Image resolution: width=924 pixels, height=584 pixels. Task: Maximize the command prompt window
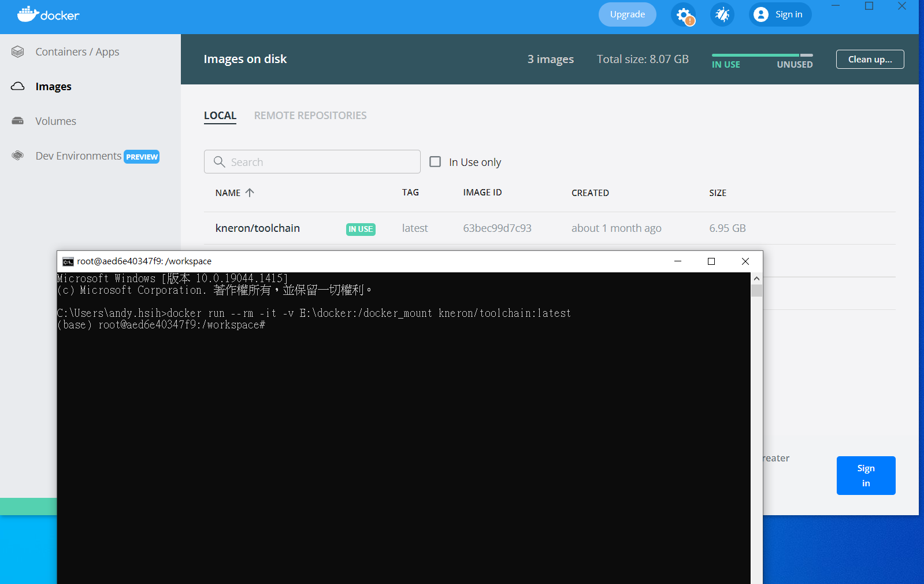coord(711,261)
